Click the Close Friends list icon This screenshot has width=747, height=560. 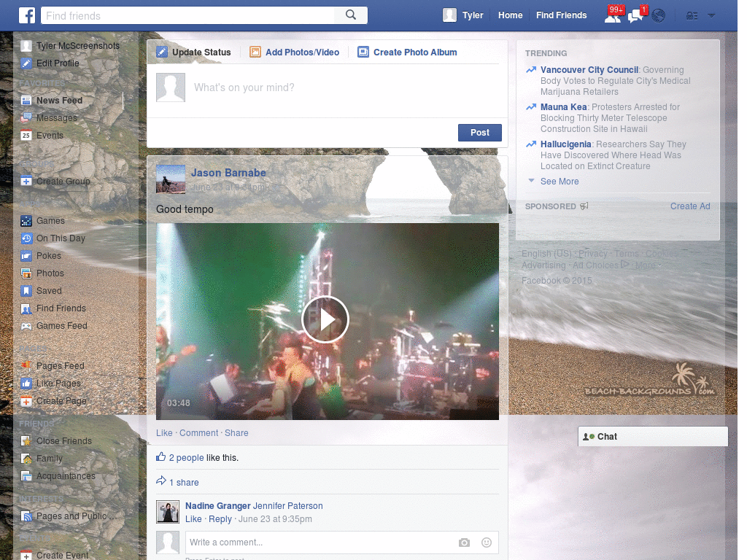(26, 441)
